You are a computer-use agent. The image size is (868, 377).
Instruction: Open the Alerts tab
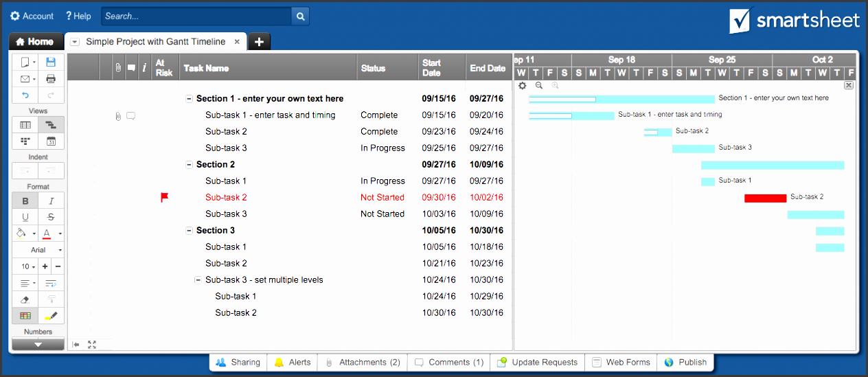tap(293, 363)
